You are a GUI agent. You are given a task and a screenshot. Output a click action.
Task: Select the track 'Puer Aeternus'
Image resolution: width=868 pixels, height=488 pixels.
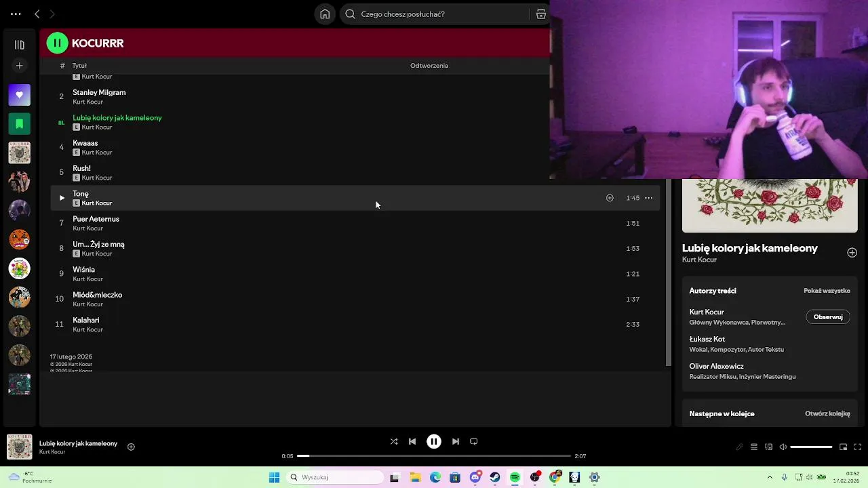point(96,219)
